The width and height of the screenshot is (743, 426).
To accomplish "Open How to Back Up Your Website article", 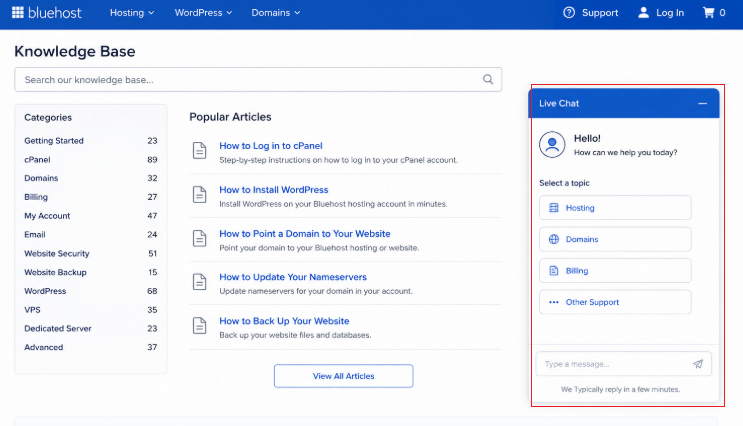I will pos(284,321).
